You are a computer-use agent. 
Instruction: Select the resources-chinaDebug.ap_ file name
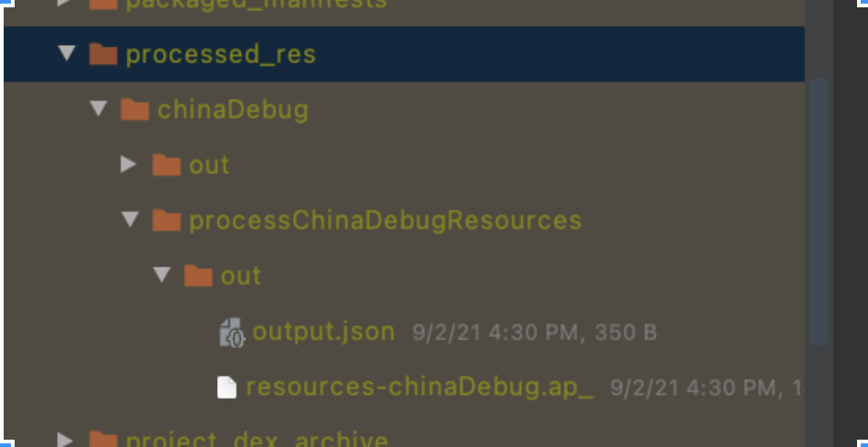tap(419, 387)
